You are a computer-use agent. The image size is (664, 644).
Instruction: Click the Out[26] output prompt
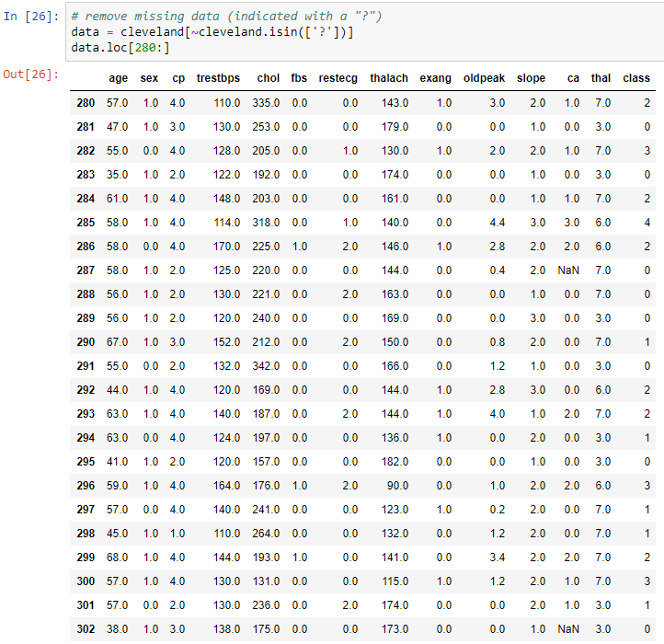[31, 75]
